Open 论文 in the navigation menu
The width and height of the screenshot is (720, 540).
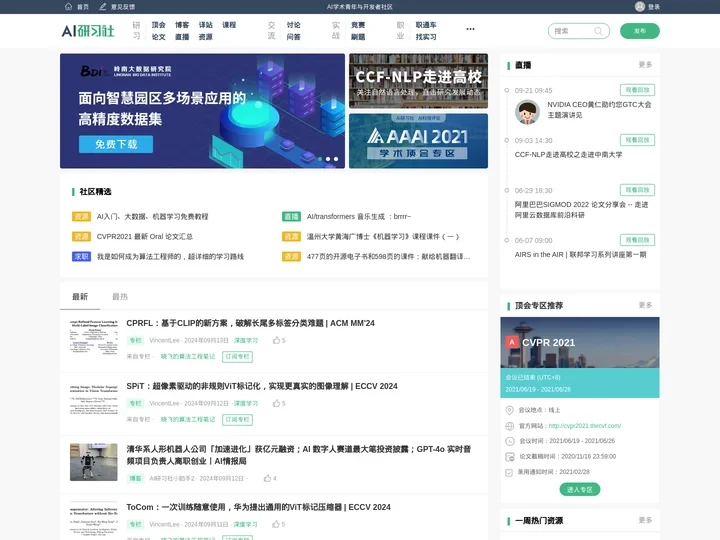click(158, 37)
